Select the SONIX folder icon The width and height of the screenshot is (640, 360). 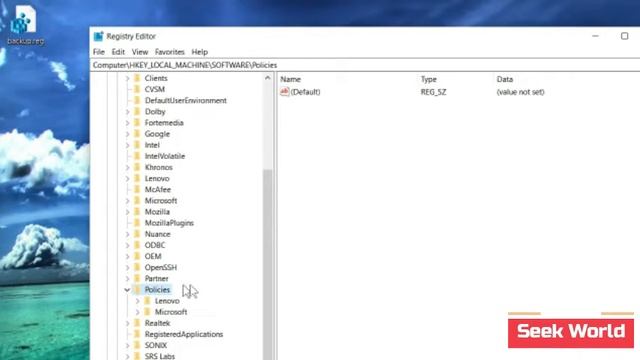(x=137, y=345)
